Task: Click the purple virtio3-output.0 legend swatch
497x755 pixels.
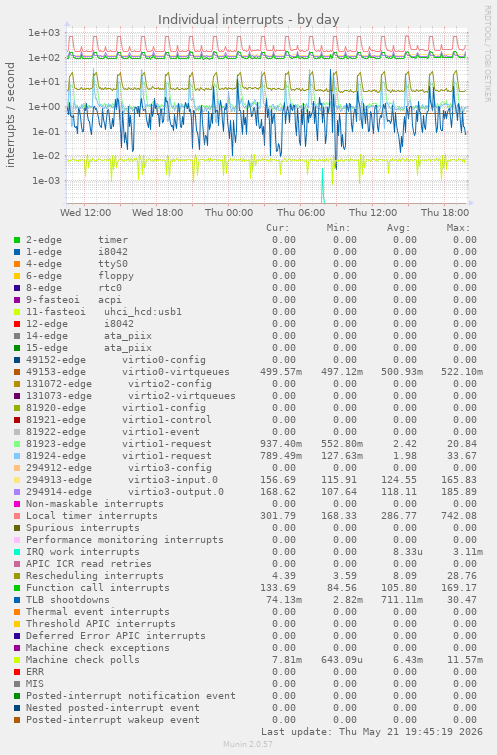Action: coord(17,492)
